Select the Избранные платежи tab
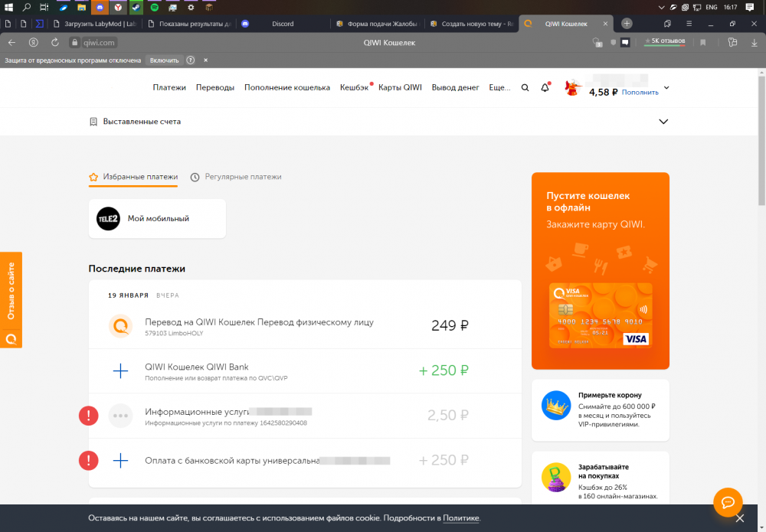Viewport: 766px width, 532px height. (133, 177)
